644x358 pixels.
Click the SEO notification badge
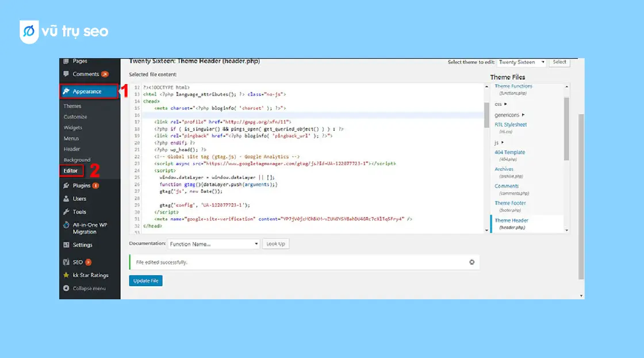[89, 262]
